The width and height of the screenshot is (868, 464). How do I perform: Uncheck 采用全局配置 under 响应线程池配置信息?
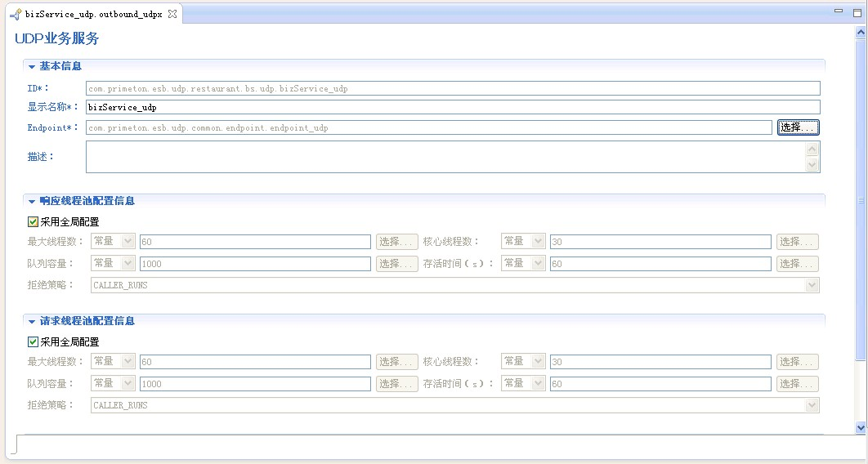pos(34,221)
